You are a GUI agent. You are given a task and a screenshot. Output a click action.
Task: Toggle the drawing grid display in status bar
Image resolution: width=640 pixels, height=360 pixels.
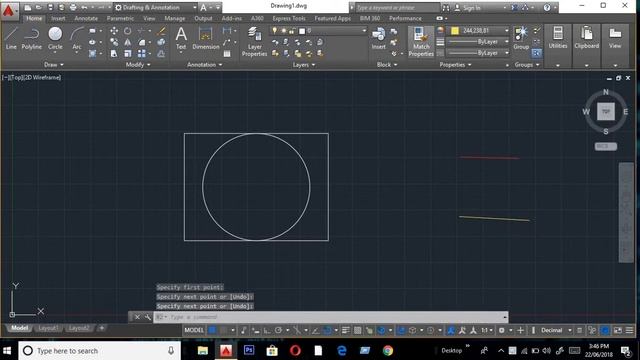[x=212, y=330]
